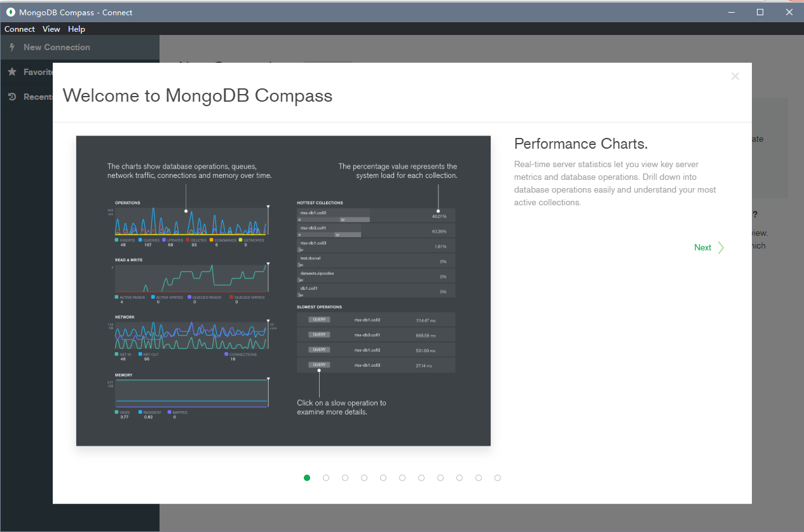Go to the fifth tour pagination dot
804x532 pixels.
[383, 478]
